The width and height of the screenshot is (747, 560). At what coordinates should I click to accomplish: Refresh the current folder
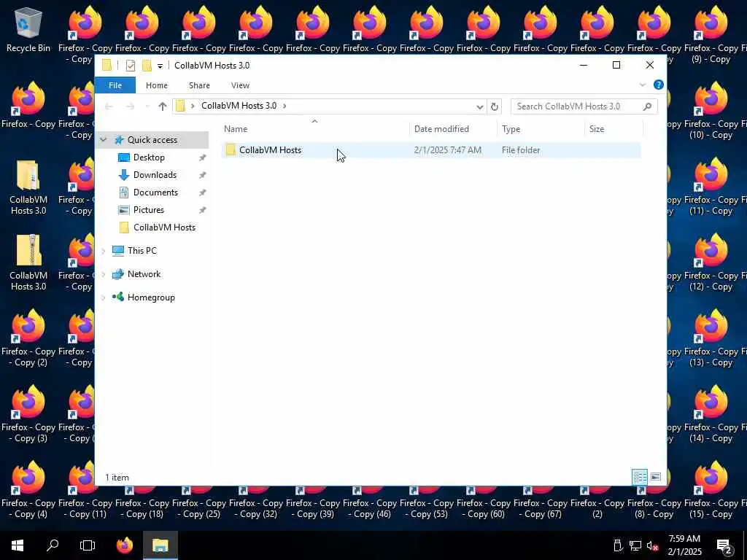495,106
